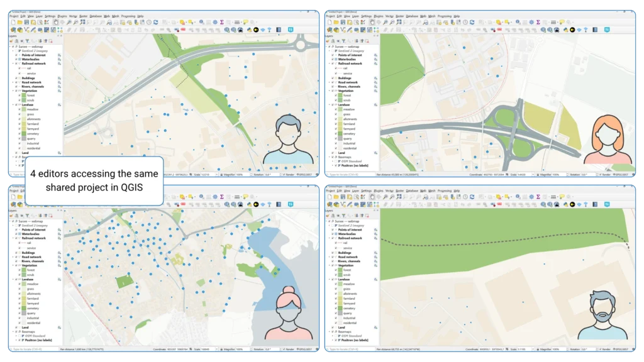Open the Vector menu in top-left window

coord(74,16)
